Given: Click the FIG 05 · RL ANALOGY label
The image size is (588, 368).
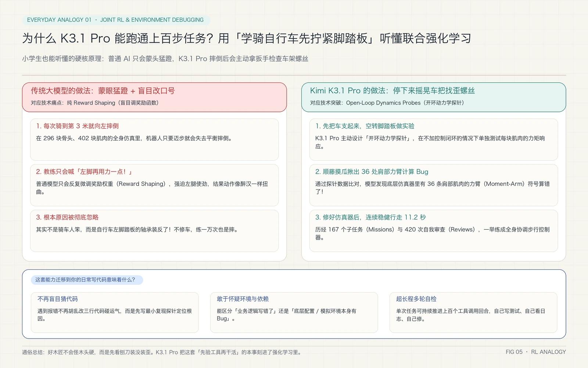Looking at the screenshot, I should pos(536,352).
